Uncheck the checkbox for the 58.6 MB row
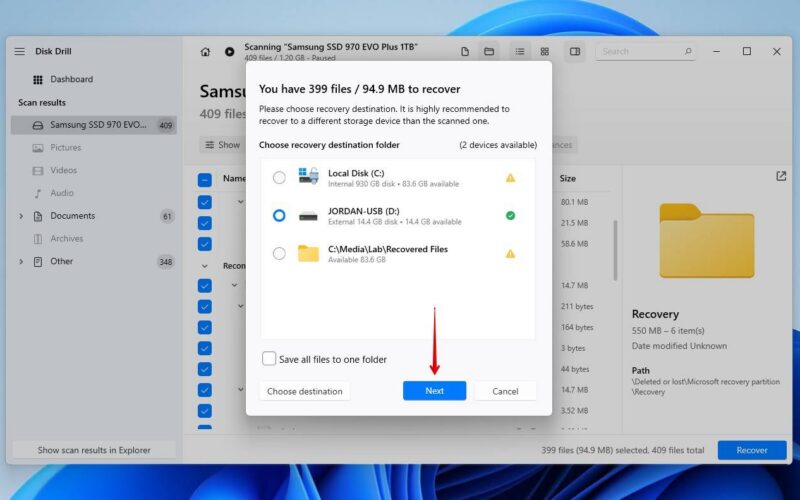Viewport: 800px width, 500px height. [205, 244]
